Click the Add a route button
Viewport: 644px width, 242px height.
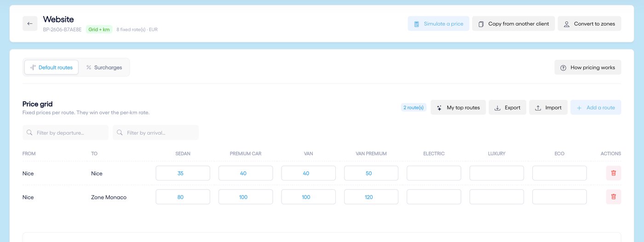pos(596,107)
